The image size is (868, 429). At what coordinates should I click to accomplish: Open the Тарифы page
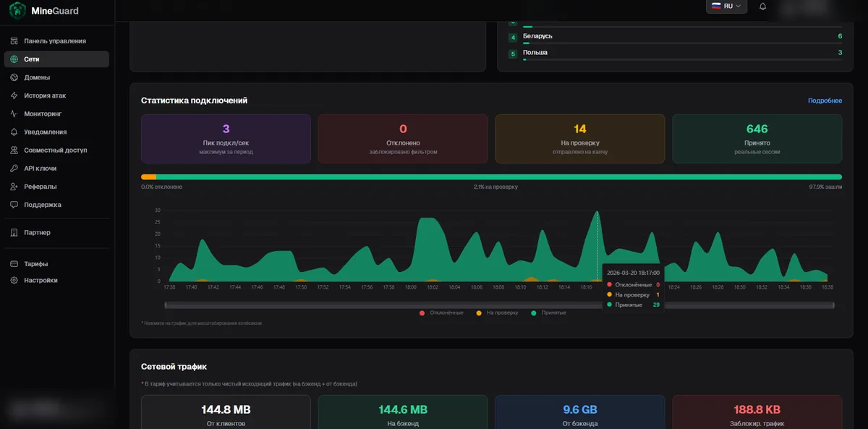pos(56,264)
